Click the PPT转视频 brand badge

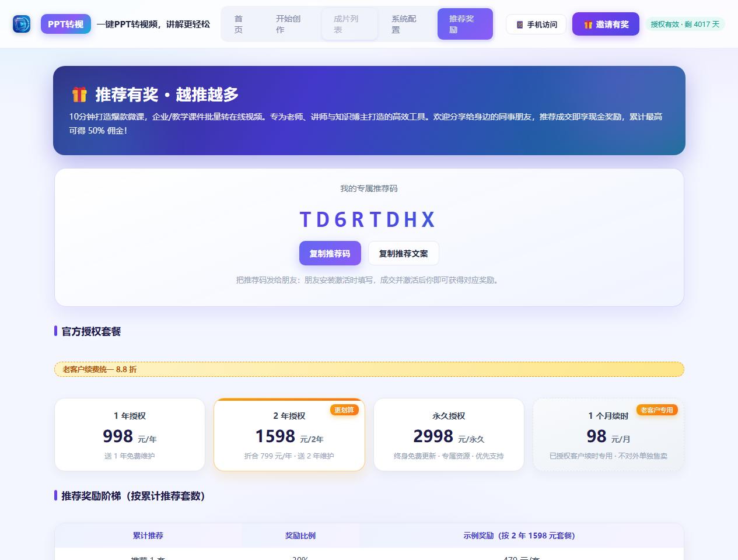[x=66, y=24]
